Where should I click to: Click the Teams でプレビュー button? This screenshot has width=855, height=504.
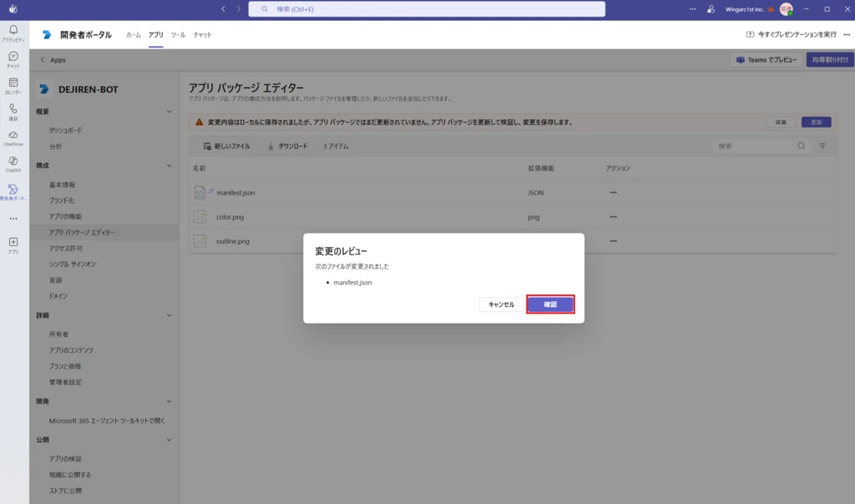point(768,60)
